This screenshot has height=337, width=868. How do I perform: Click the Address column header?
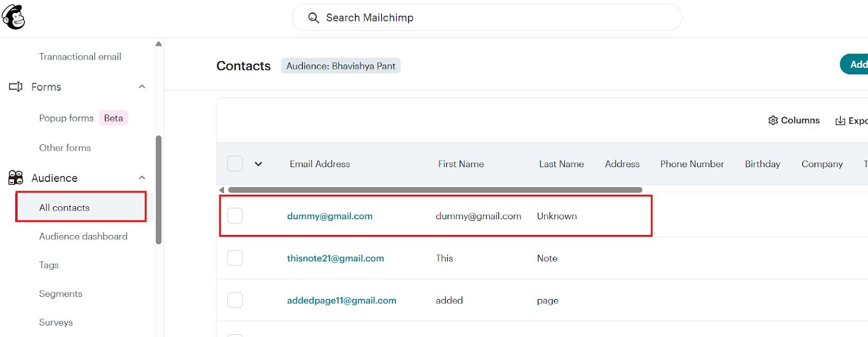point(622,164)
